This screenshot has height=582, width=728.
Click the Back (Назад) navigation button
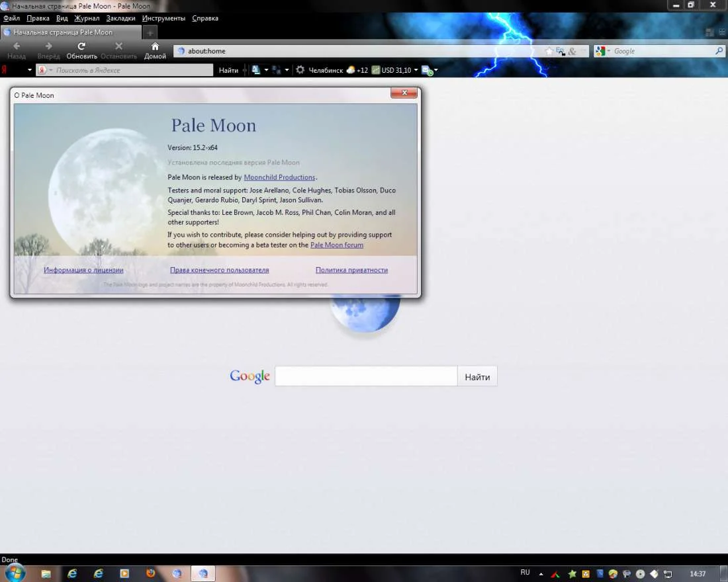pos(17,50)
